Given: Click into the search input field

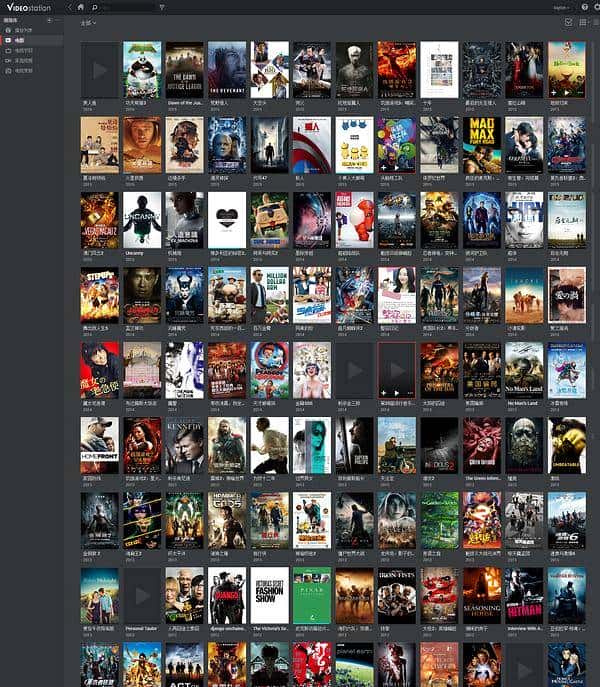Looking at the screenshot, I should pos(128,7).
